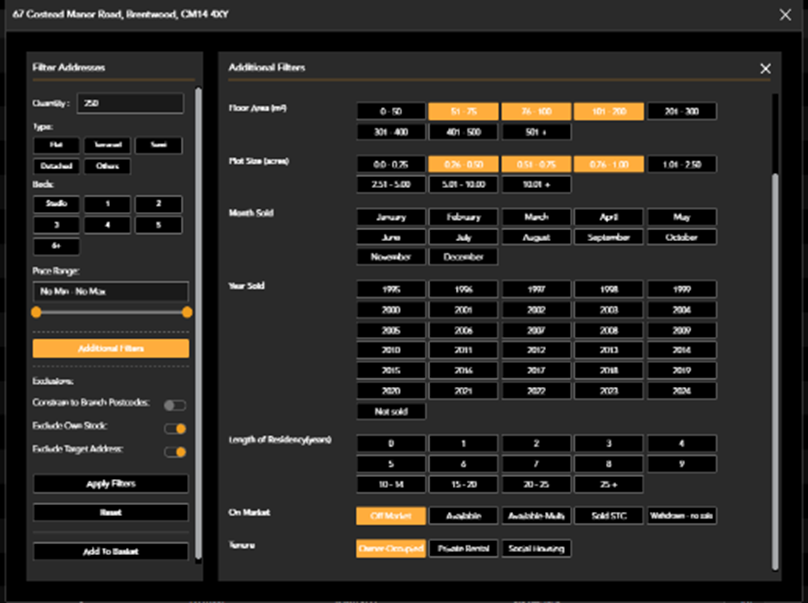Choose the Not sold option
Image resolution: width=808 pixels, height=603 pixels.
[391, 411]
